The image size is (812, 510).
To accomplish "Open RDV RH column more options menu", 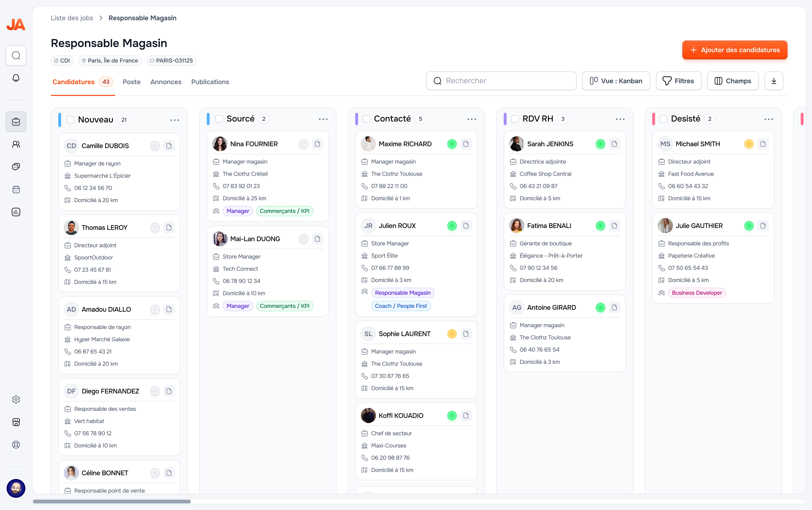I will tap(620, 119).
